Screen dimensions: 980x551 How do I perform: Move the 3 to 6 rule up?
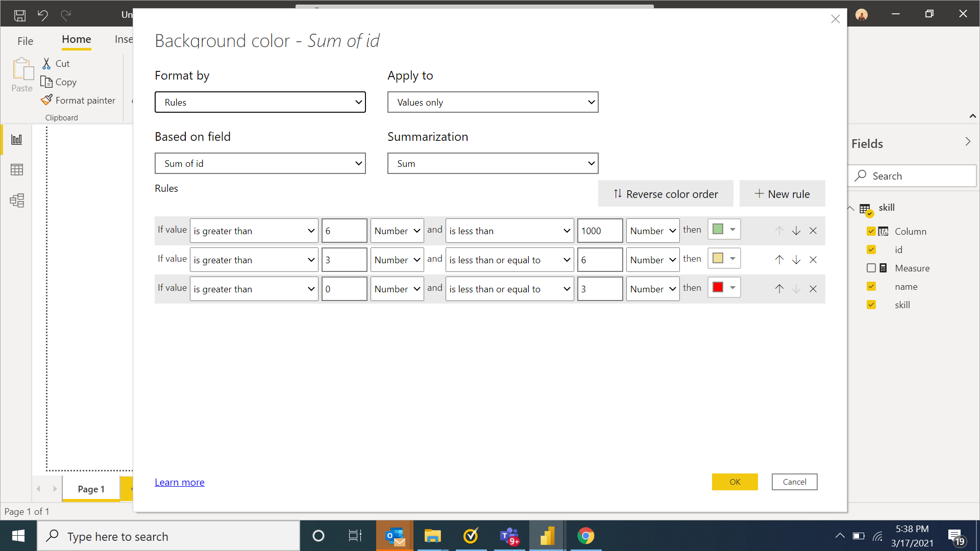pos(779,260)
